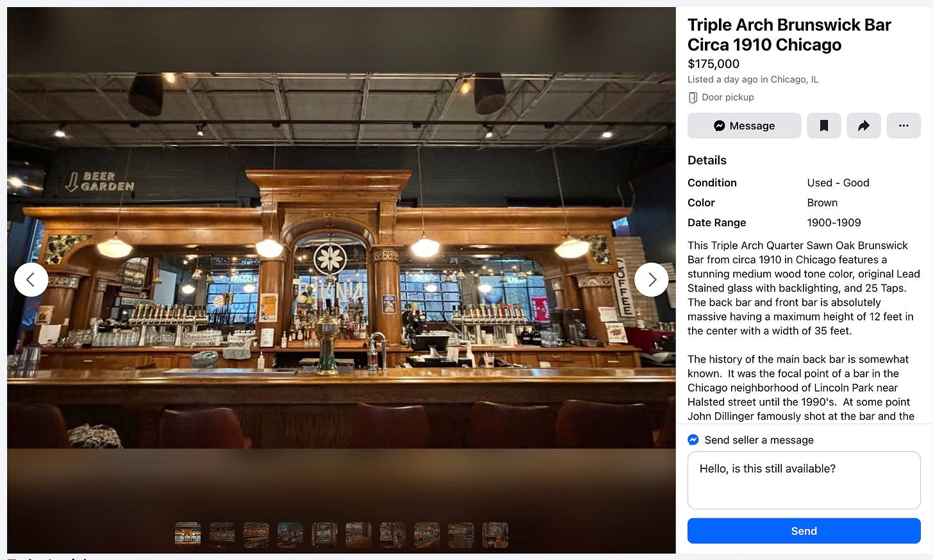Screen dimensions: 933x560
Task: Select the eighth photo thumbnail
Action: [x=427, y=534]
